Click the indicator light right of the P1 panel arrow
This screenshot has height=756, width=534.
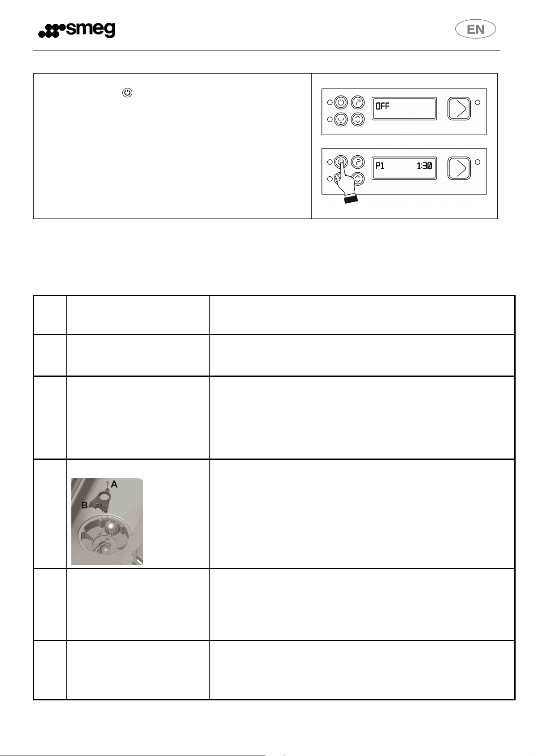(478, 162)
